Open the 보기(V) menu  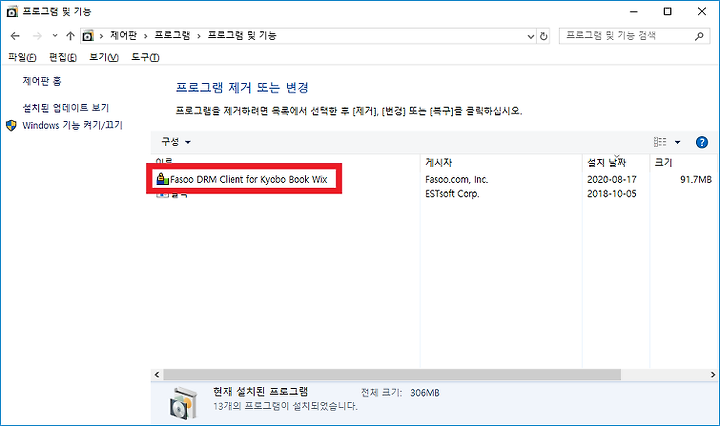click(104, 57)
